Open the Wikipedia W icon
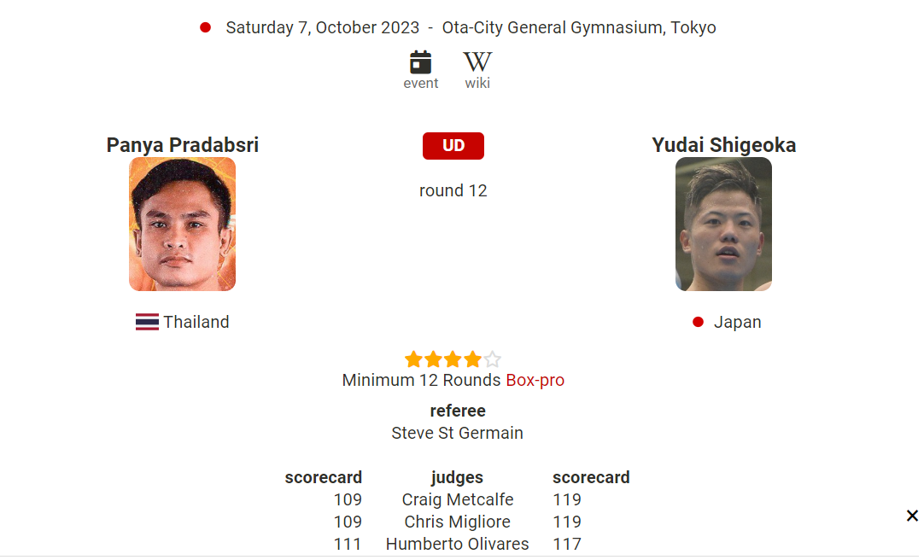The width and height of the screenshot is (924, 560). click(477, 61)
